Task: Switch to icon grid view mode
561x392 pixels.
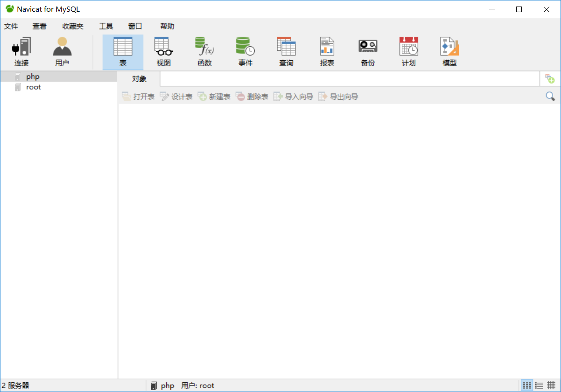Action: tap(527, 385)
